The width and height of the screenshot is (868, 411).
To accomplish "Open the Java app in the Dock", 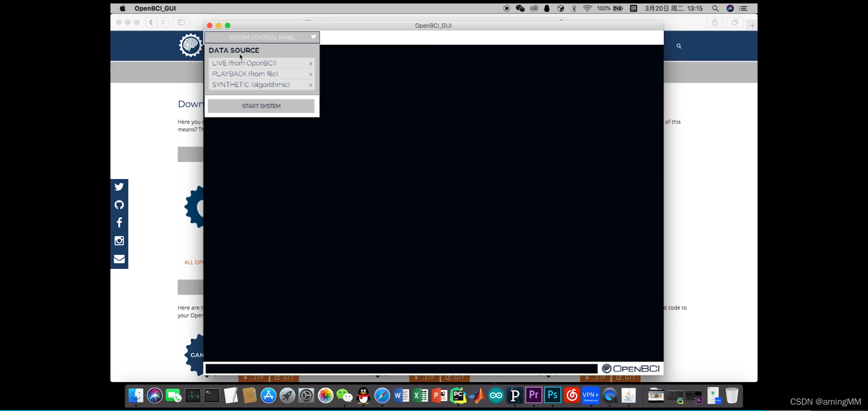I will point(629,396).
